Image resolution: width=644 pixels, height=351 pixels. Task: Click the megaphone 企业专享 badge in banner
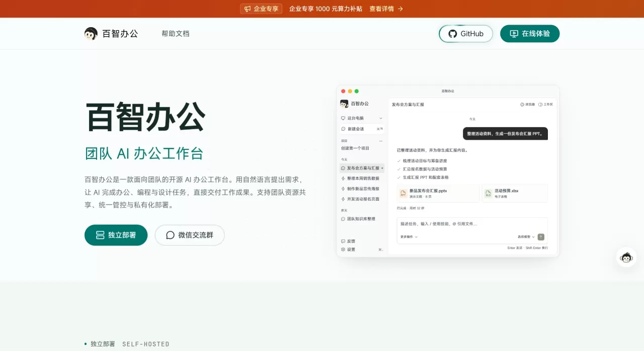pos(261,9)
